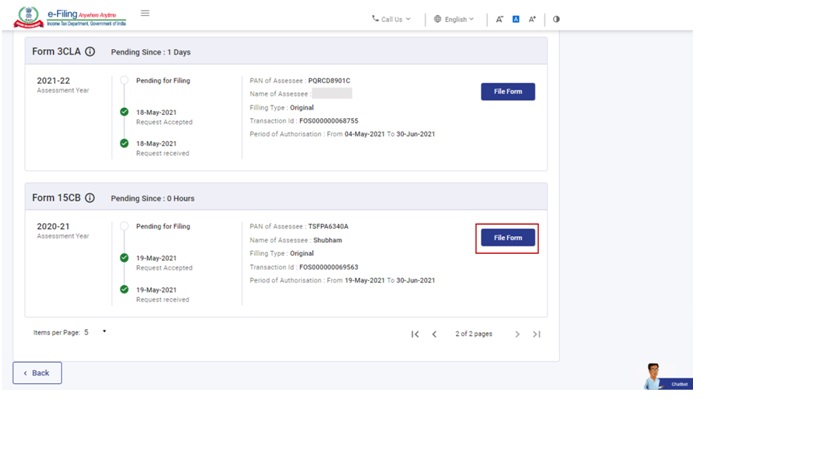Open the English language dropdown

tap(454, 19)
